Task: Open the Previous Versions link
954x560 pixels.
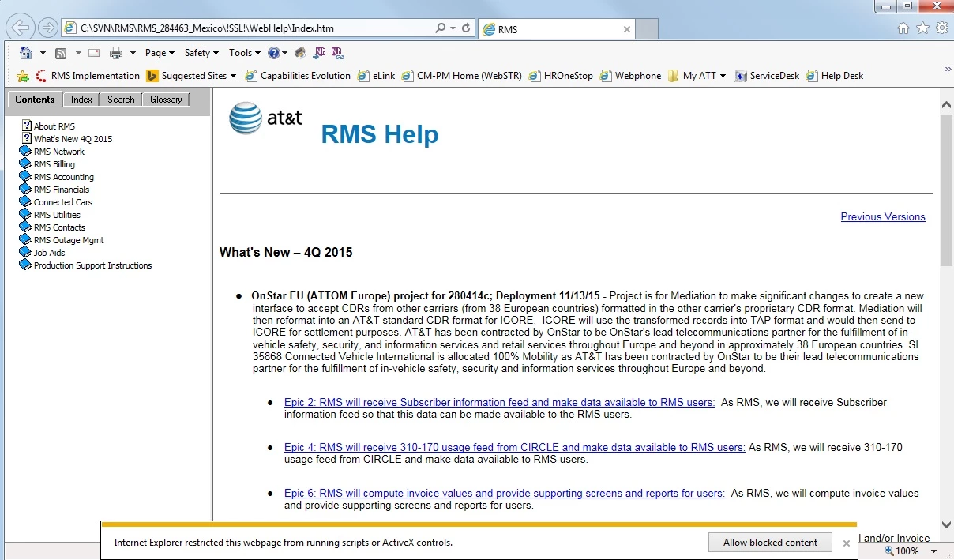Action: coord(883,216)
